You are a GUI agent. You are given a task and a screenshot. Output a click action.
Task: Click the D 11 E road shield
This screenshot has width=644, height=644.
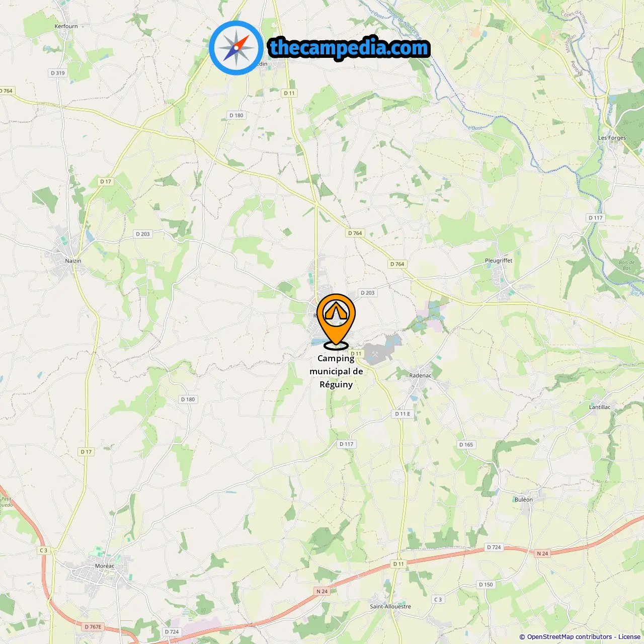pyautogui.click(x=403, y=414)
